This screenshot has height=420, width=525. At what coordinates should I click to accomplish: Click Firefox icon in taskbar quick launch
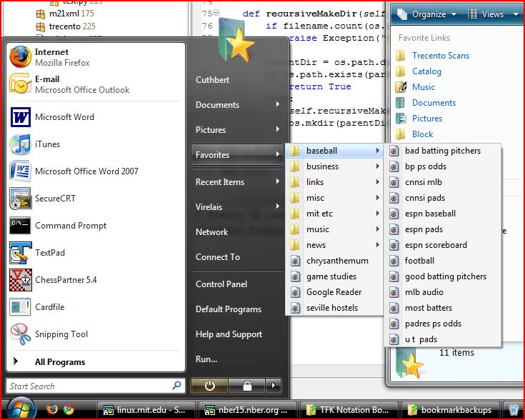pyautogui.click(x=52, y=409)
